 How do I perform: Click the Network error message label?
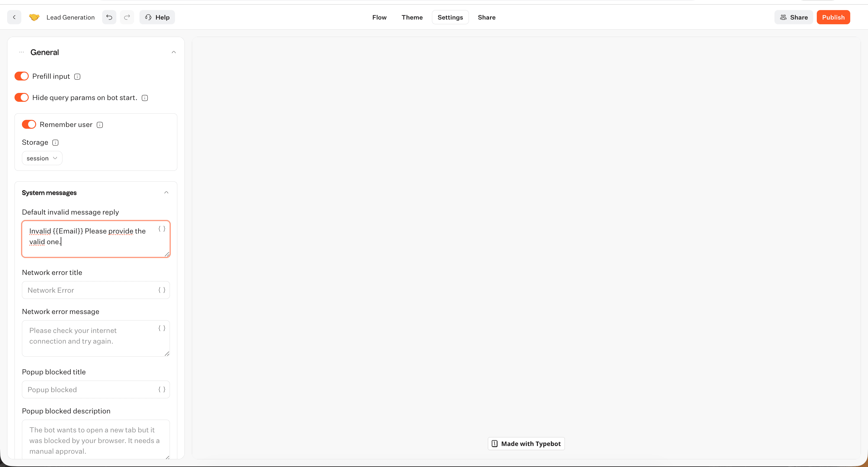click(61, 312)
